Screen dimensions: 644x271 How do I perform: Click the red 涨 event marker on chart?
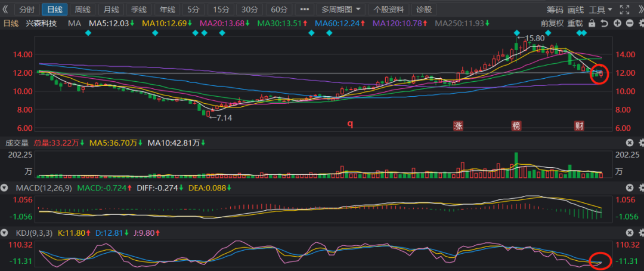[x=459, y=125]
